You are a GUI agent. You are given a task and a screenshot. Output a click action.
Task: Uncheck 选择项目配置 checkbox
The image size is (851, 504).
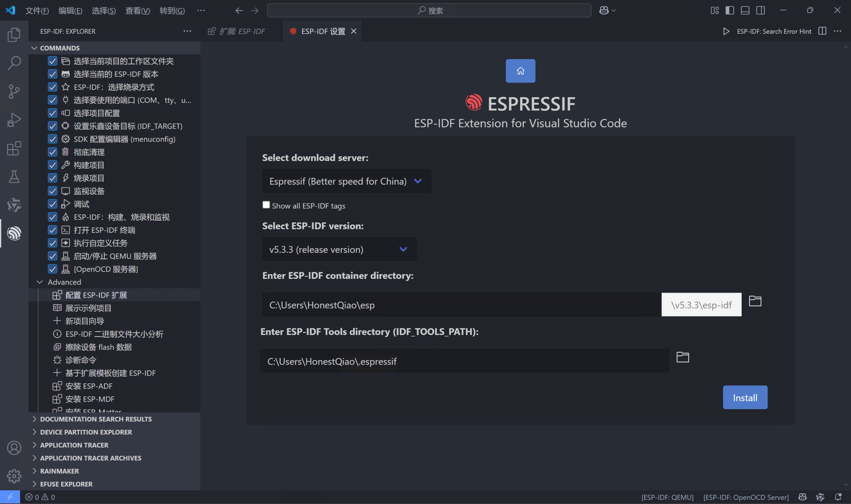(52, 113)
